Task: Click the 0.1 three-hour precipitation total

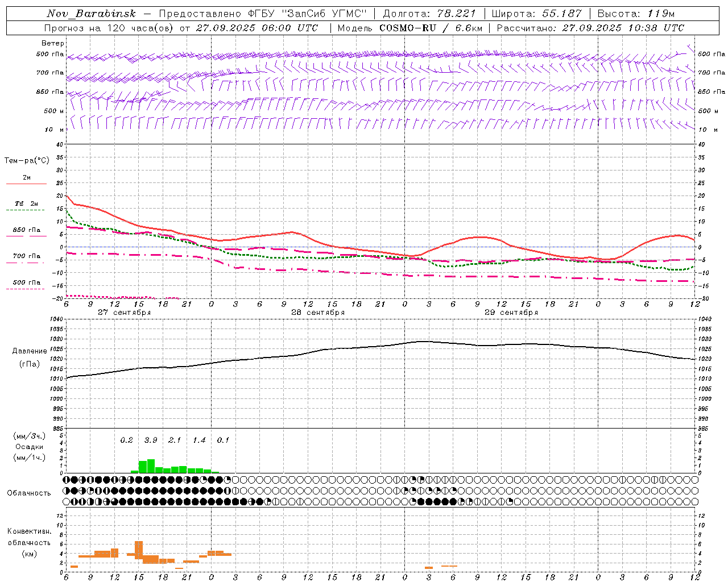Action: pos(223,440)
